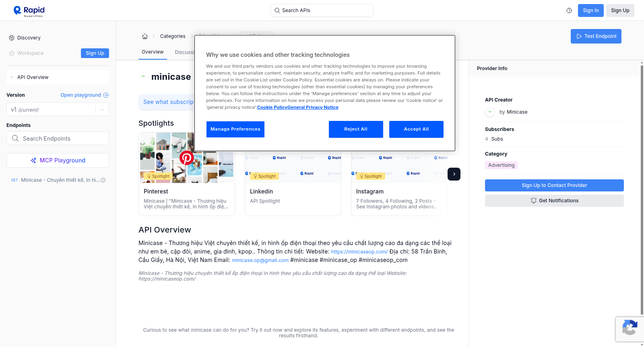Click the page vertical scrollbar
Viewport: 644px width, 347px height.
(642, 189)
